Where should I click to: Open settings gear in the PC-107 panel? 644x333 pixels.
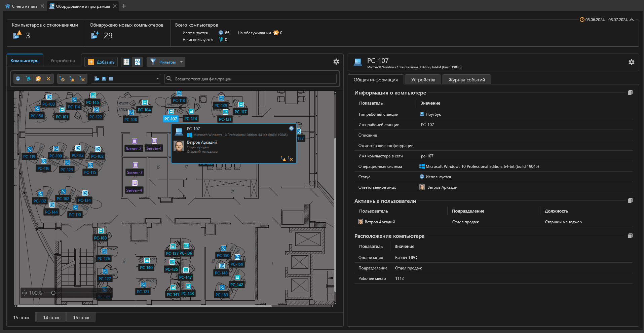point(631,62)
